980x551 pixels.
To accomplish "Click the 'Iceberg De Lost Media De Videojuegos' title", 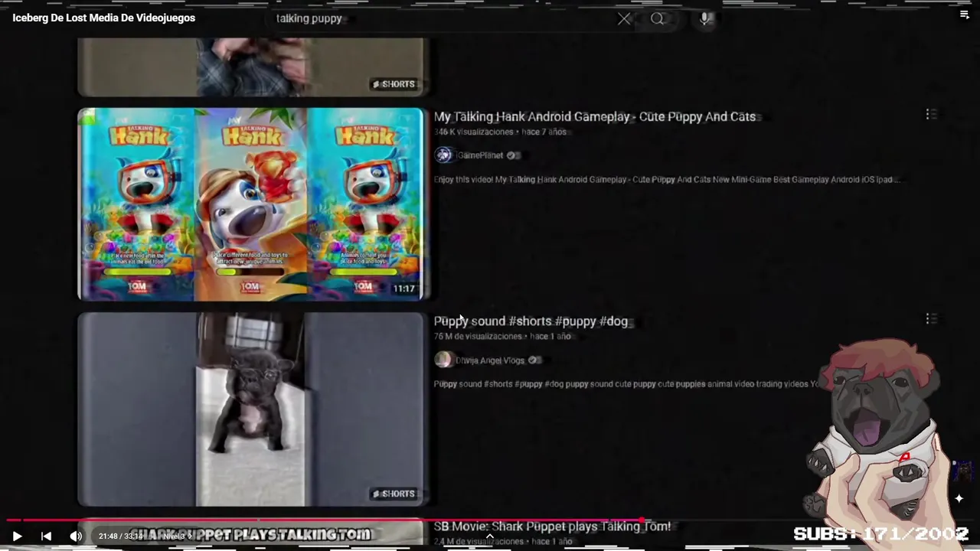I will pos(104,18).
